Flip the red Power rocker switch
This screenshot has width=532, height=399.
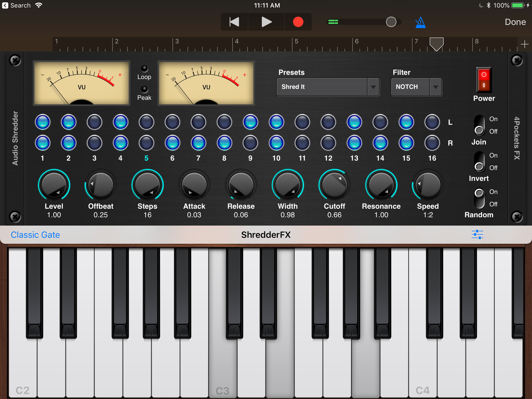pyautogui.click(x=484, y=80)
